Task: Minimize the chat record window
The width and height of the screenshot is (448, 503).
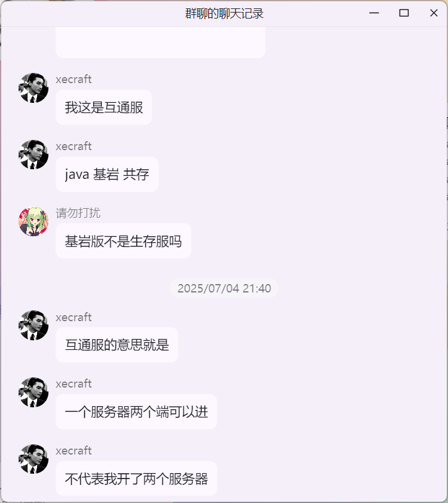Action: click(374, 13)
